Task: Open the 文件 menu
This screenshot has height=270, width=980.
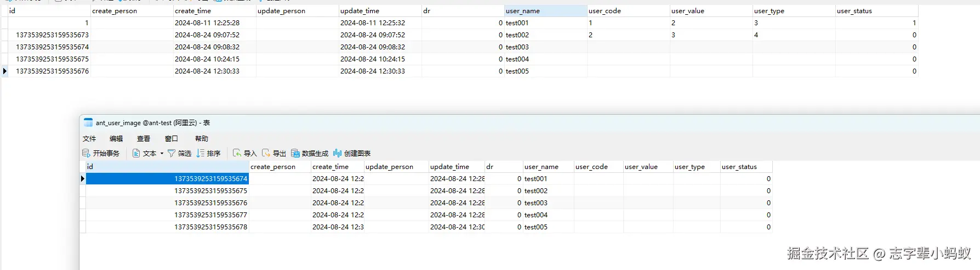Action: tap(89, 139)
